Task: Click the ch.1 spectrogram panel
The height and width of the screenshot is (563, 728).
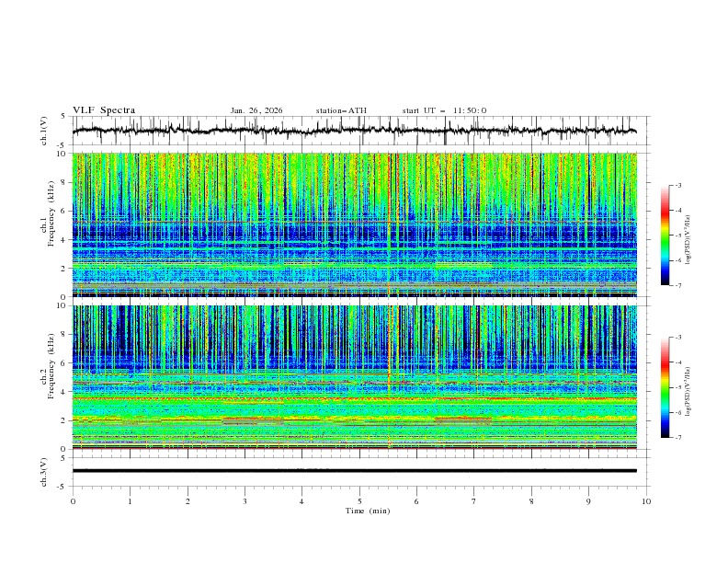Action: click(x=354, y=224)
